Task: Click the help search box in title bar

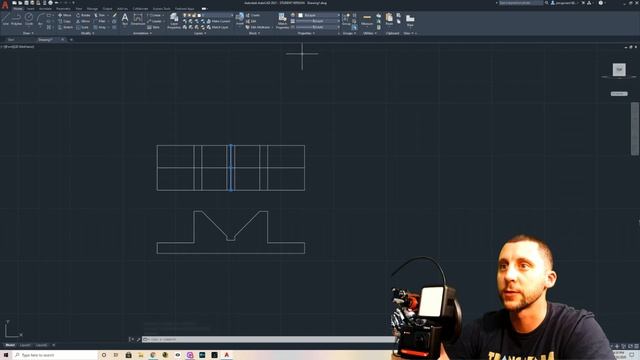Action: (x=521, y=3)
